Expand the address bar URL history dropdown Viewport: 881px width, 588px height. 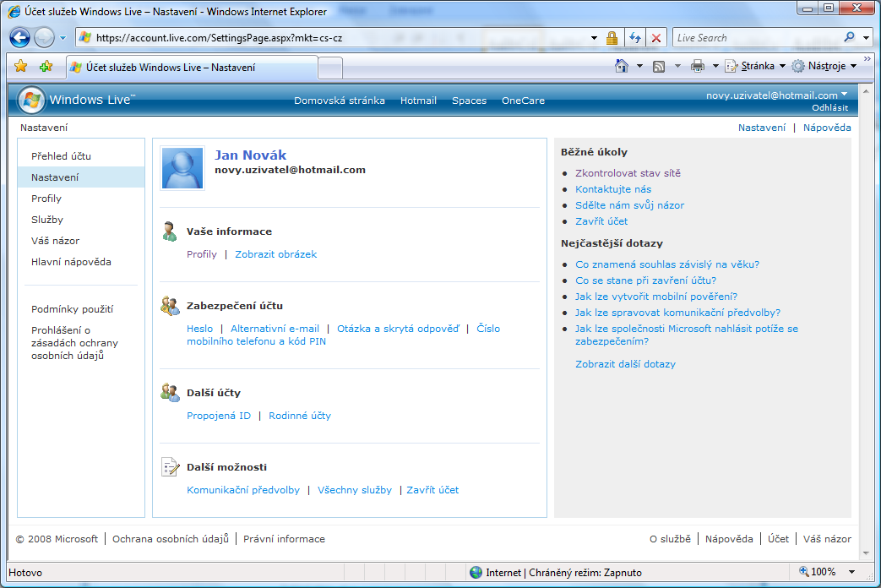tap(594, 38)
